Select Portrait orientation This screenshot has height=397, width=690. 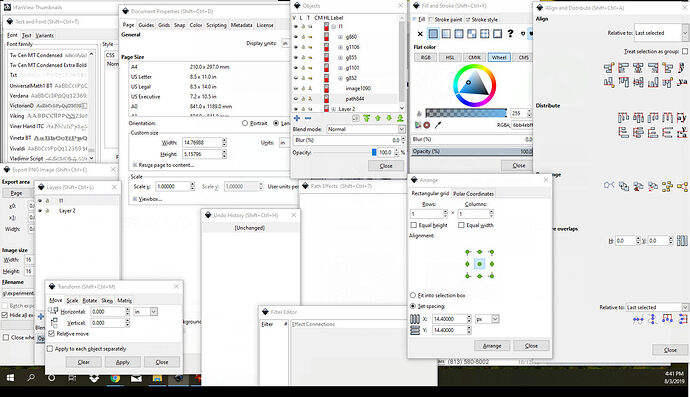tap(245, 123)
